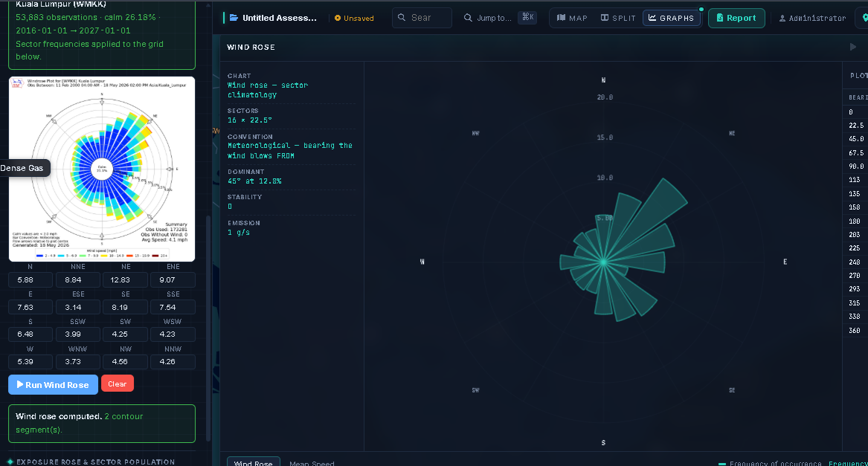868x466 pixels.
Task: Select bearing 45.0 row in plot table
Action: (x=856, y=139)
